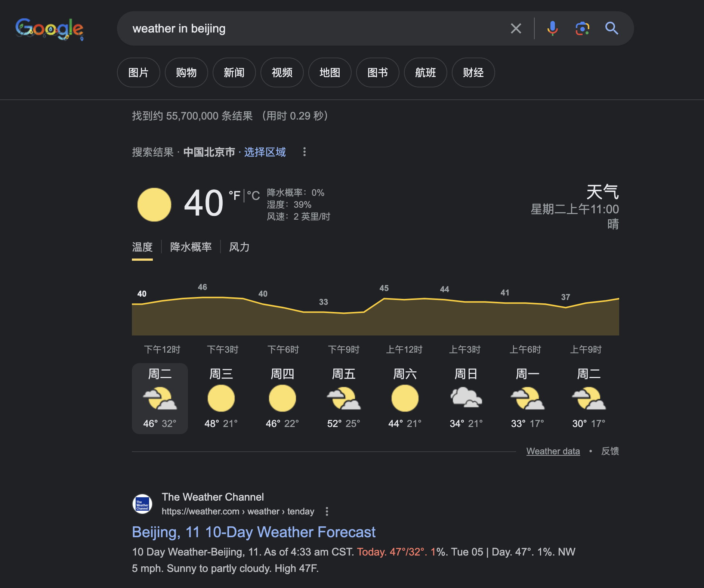
Task: Open Beijing 10-Day Weather Forecast link
Action: [253, 532]
